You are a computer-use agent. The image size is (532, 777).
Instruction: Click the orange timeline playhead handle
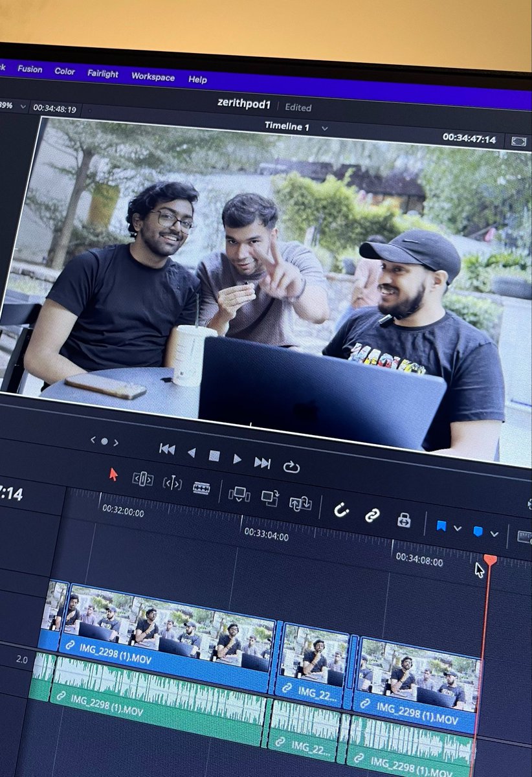pos(491,559)
